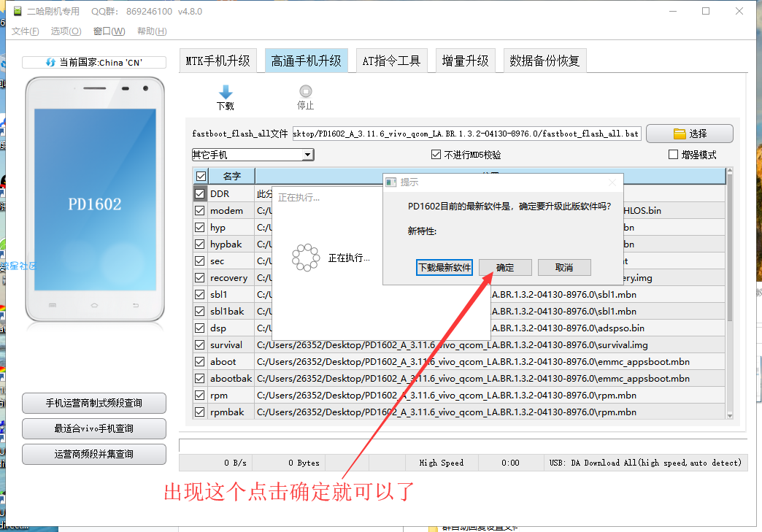Select the abootbak row name
Viewport: 762px width, 532px height.
(x=231, y=379)
